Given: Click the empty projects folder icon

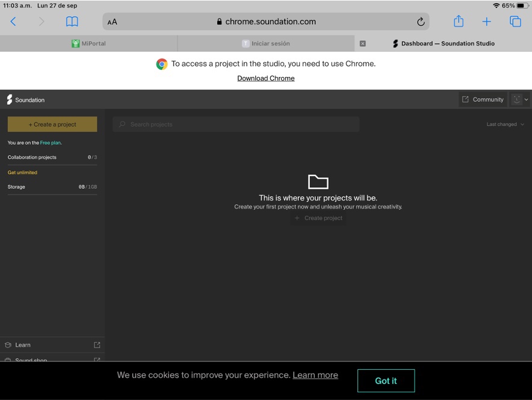Looking at the screenshot, I should [318, 181].
